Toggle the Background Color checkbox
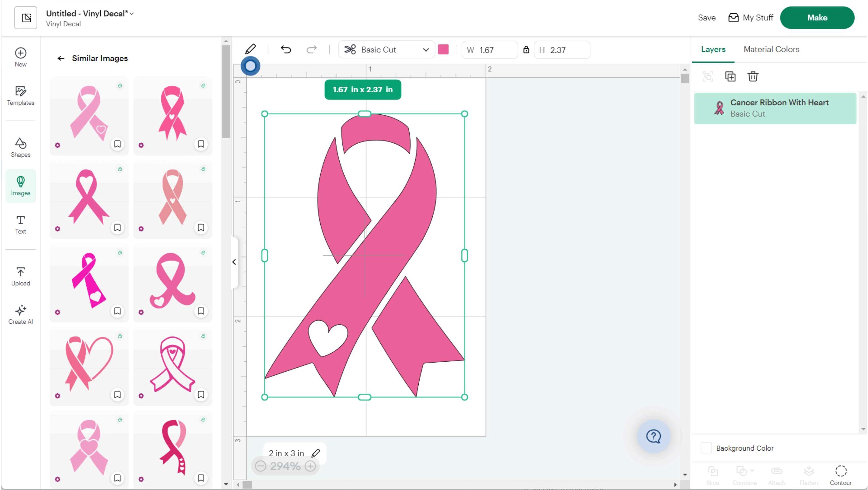The image size is (868, 490). click(707, 448)
